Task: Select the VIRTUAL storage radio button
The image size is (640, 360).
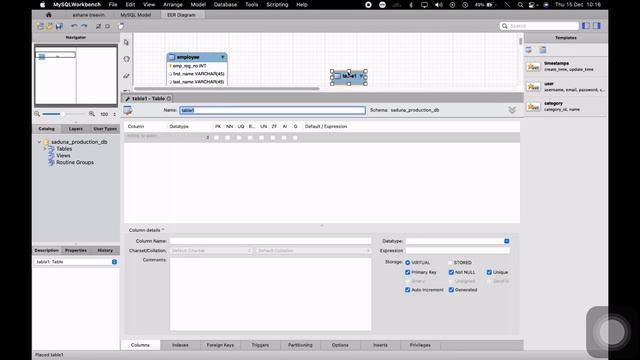Action: (407, 262)
